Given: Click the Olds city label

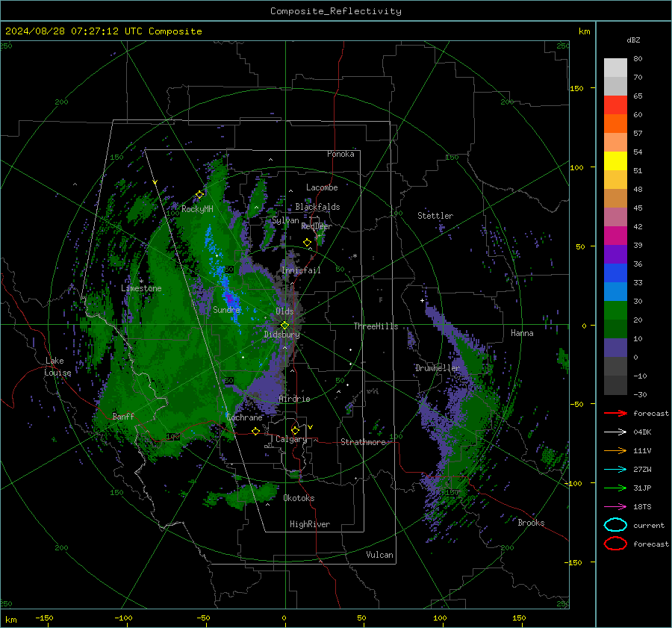Looking at the screenshot, I should (284, 311).
